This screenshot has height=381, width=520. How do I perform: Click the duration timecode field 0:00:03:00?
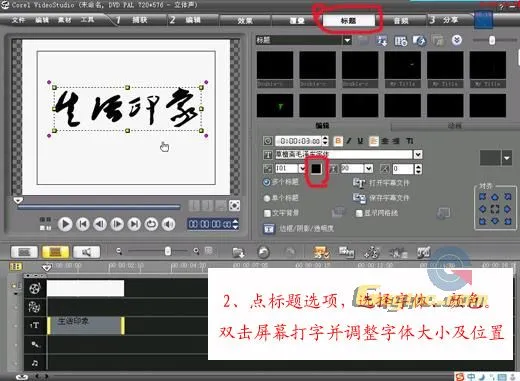point(299,141)
